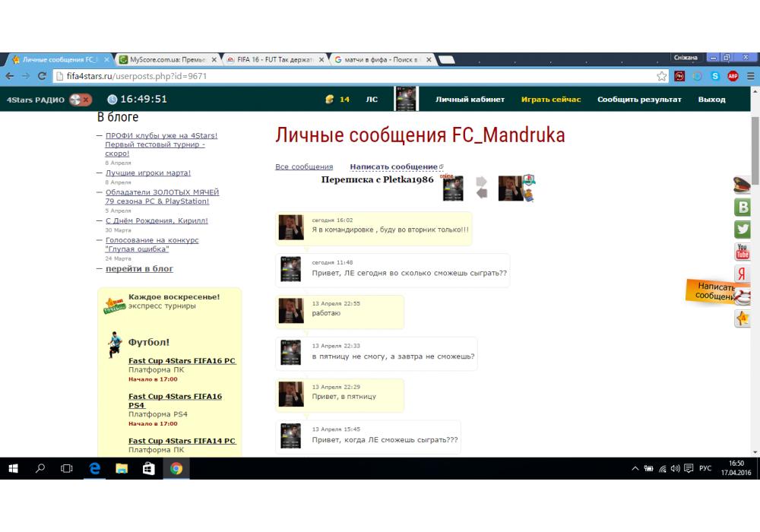Click the officer cap sidebar icon
The height and width of the screenshot is (532, 760).
pos(742,185)
